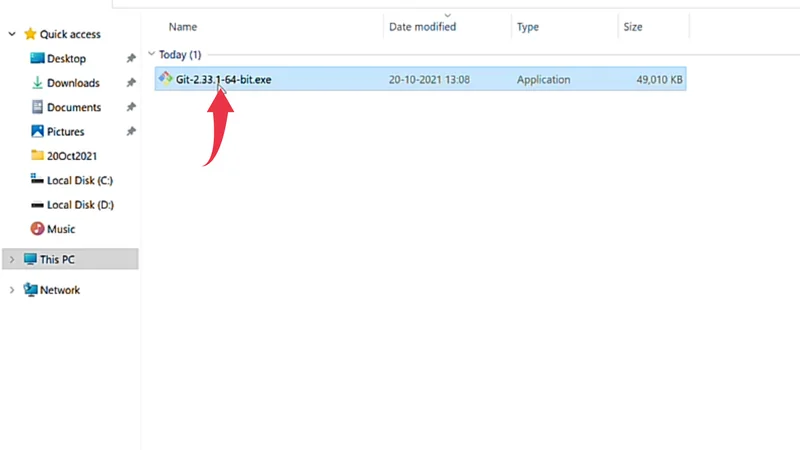This screenshot has width=800, height=450.
Task: Sort files by the Name column
Action: point(183,27)
